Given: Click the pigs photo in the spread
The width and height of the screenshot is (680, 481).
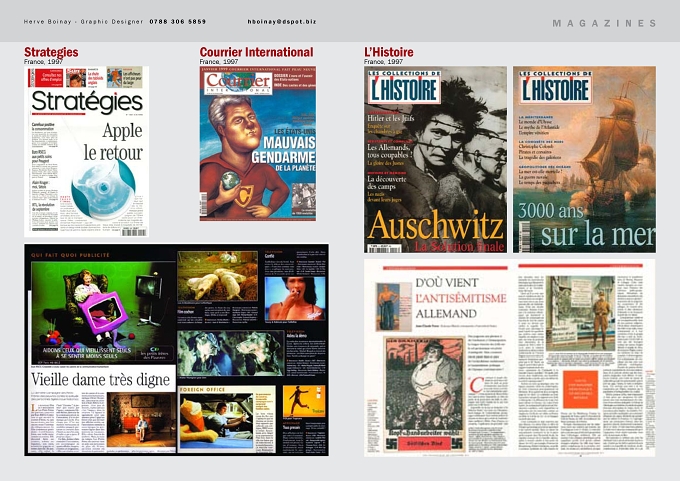Looking at the screenshot, I should pos(218,276).
